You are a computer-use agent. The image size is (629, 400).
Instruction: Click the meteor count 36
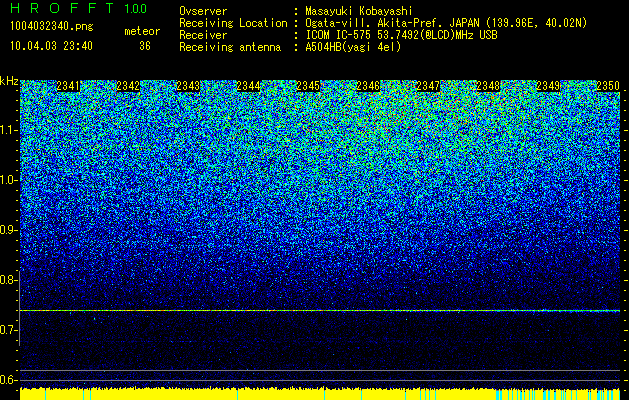tap(145, 46)
